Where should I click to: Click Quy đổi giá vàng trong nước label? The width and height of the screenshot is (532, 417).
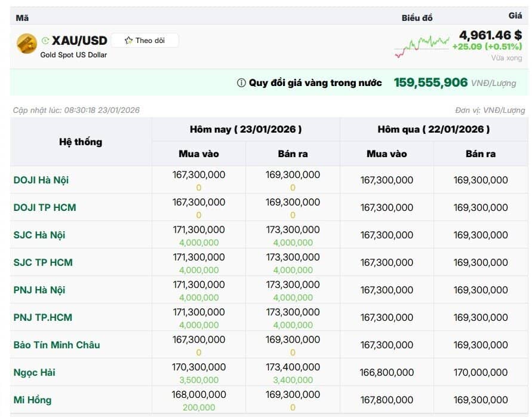pyautogui.click(x=315, y=83)
